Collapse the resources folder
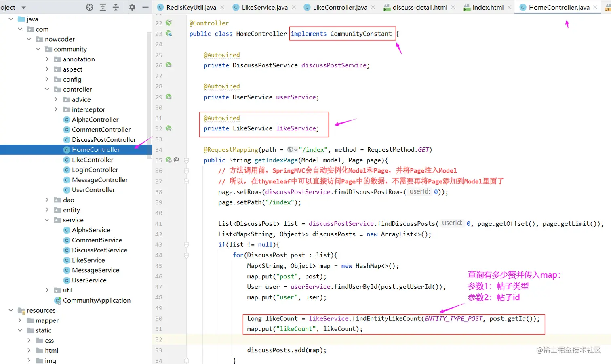The image size is (611, 364). point(11,310)
